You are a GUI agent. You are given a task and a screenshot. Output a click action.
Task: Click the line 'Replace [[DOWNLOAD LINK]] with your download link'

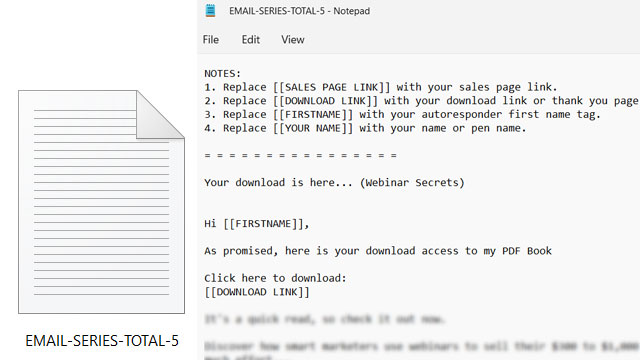(421, 101)
